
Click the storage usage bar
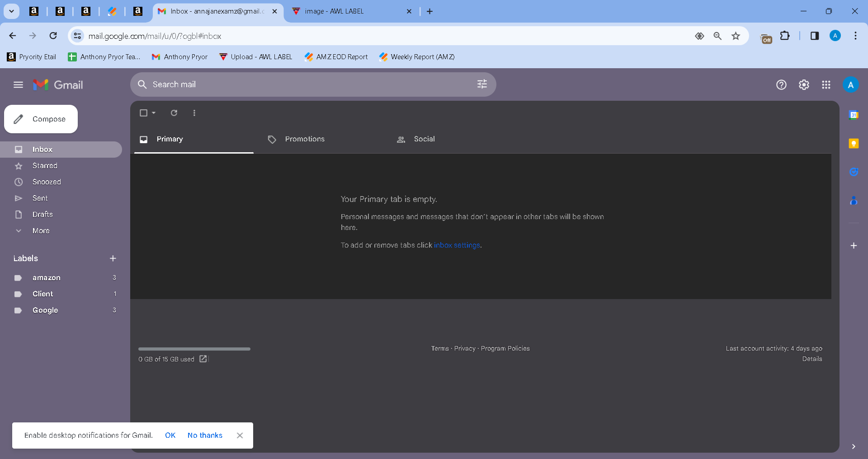tap(194, 349)
